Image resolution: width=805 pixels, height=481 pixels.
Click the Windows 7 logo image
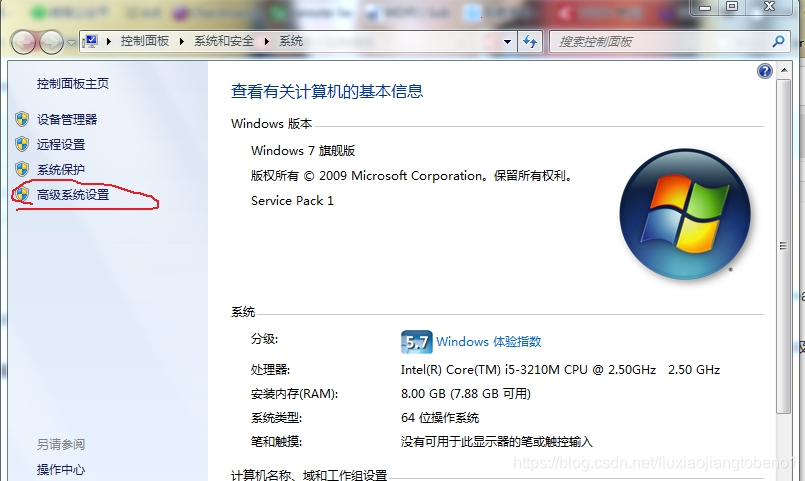click(685, 214)
